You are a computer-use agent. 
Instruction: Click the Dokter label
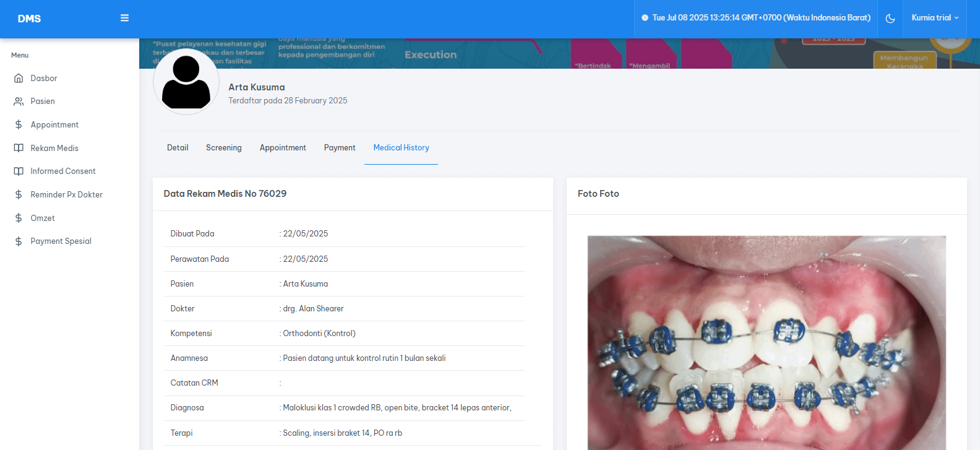[x=183, y=309]
